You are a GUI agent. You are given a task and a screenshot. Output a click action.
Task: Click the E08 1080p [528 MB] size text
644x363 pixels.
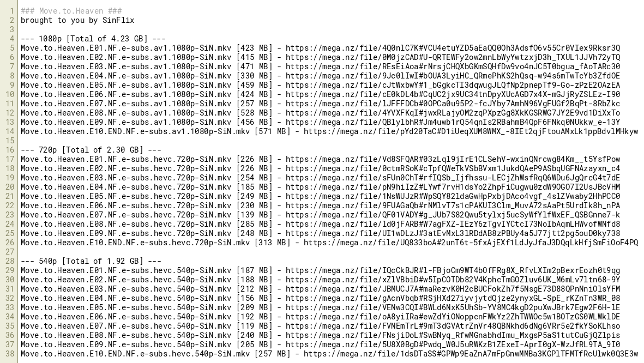tap(254, 113)
